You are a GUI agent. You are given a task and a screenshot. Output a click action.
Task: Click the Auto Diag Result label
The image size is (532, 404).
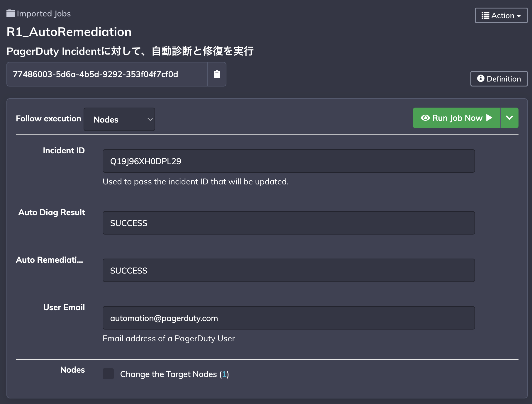pos(52,212)
